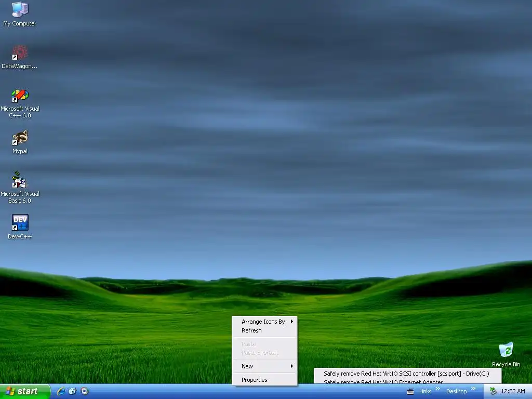
Task: Choose Properties in the context menu
Action: point(264,380)
